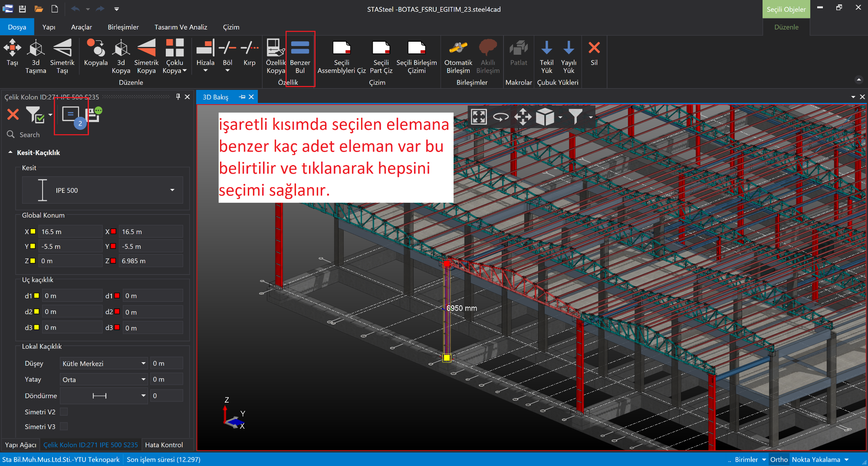Open the IPE 500 Kesit dropdown
The height and width of the screenshot is (466, 868).
click(x=172, y=190)
